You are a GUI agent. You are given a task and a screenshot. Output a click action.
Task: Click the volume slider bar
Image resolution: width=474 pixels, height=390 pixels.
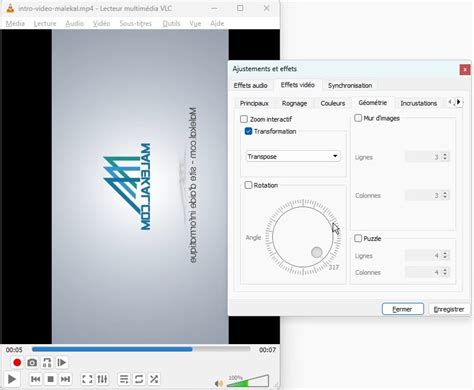tap(248, 381)
